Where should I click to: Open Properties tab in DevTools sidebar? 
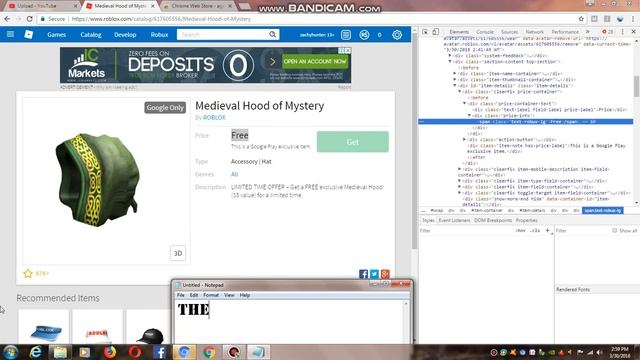[527, 220]
